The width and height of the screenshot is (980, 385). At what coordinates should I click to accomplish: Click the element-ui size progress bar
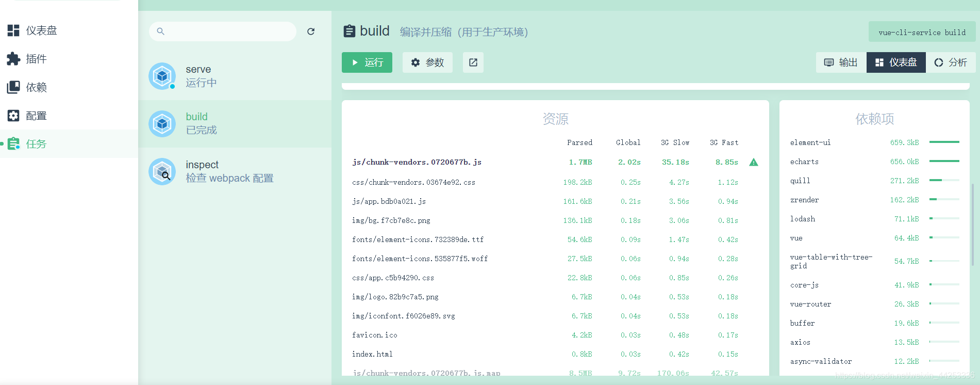coord(944,142)
